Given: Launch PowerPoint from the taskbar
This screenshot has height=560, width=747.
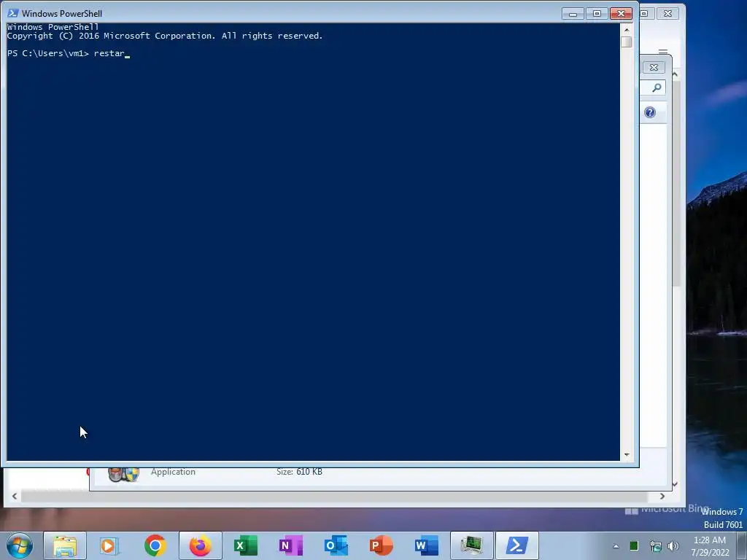Looking at the screenshot, I should pyautogui.click(x=381, y=545).
